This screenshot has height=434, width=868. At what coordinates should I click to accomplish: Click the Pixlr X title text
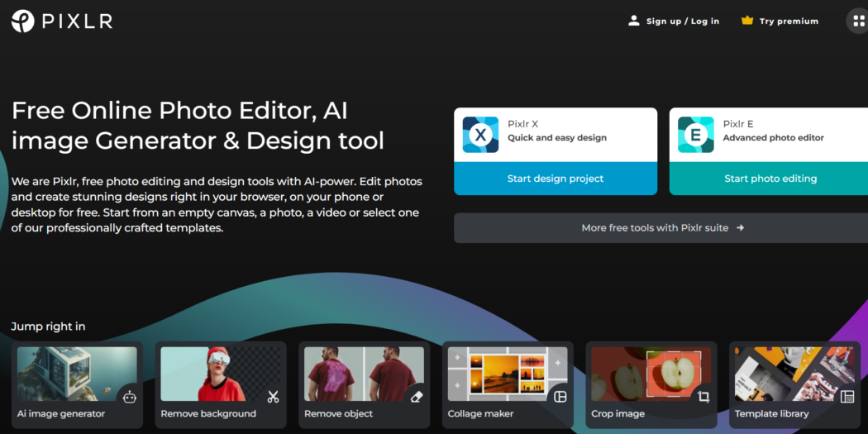click(522, 124)
